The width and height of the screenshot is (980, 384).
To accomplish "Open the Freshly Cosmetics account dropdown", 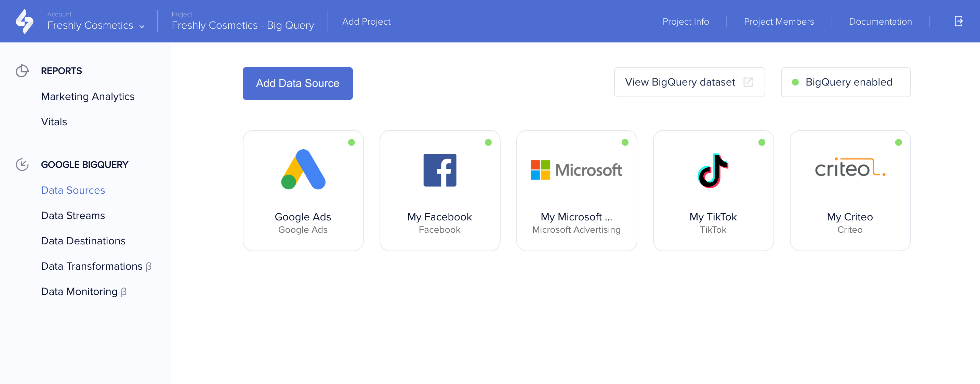I will (96, 25).
